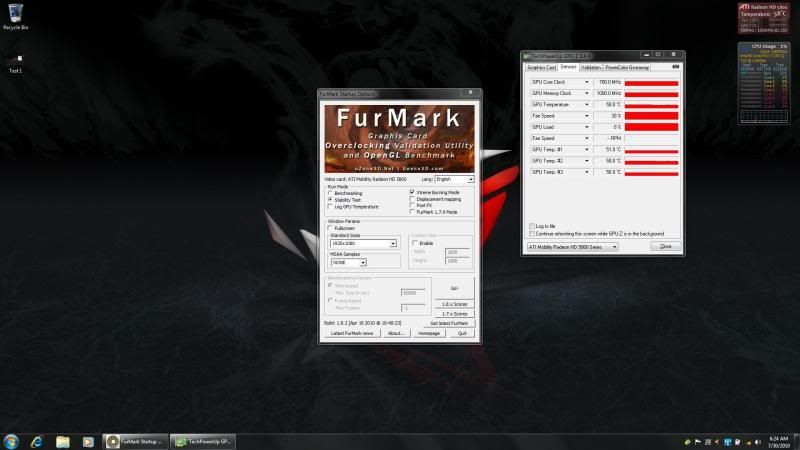Switch to the TechPowerUp GPU-Z taskbar button
The width and height of the screenshot is (800, 450).
[203, 441]
